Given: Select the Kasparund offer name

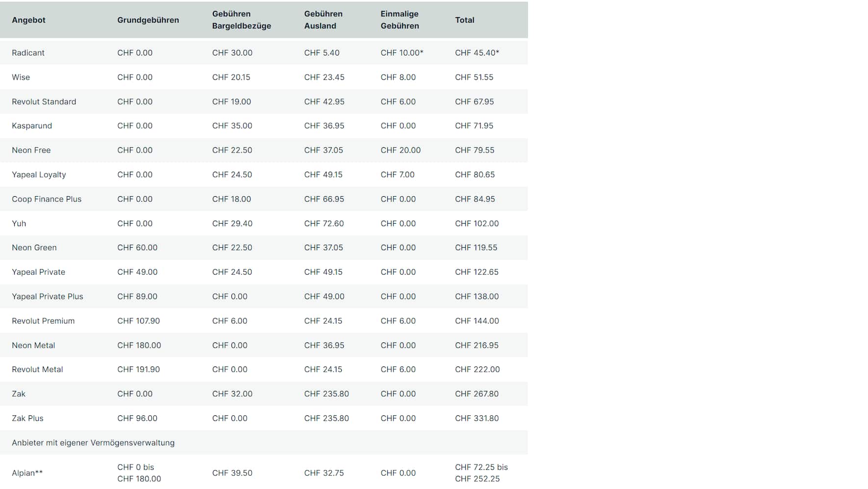Looking at the screenshot, I should pyautogui.click(x=32, y=126).
